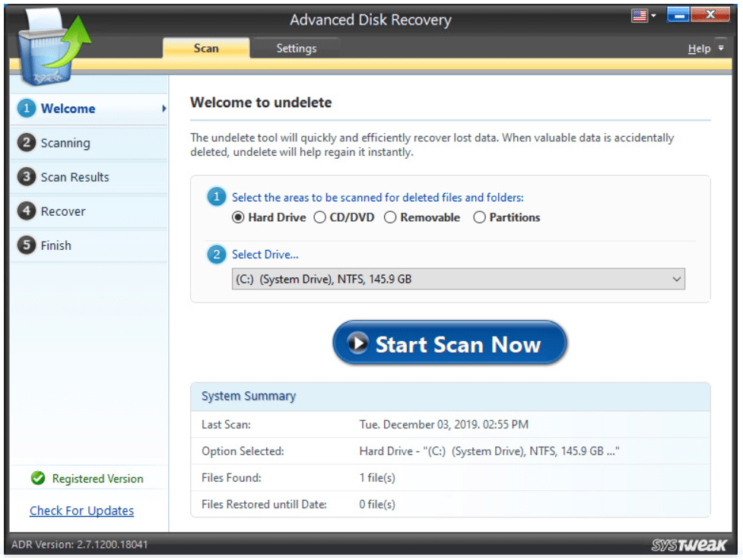The width and height of the screenshot is (743, 560).
Task: Click the 'Select Drive...' label
Action: (x=265, y=255)
